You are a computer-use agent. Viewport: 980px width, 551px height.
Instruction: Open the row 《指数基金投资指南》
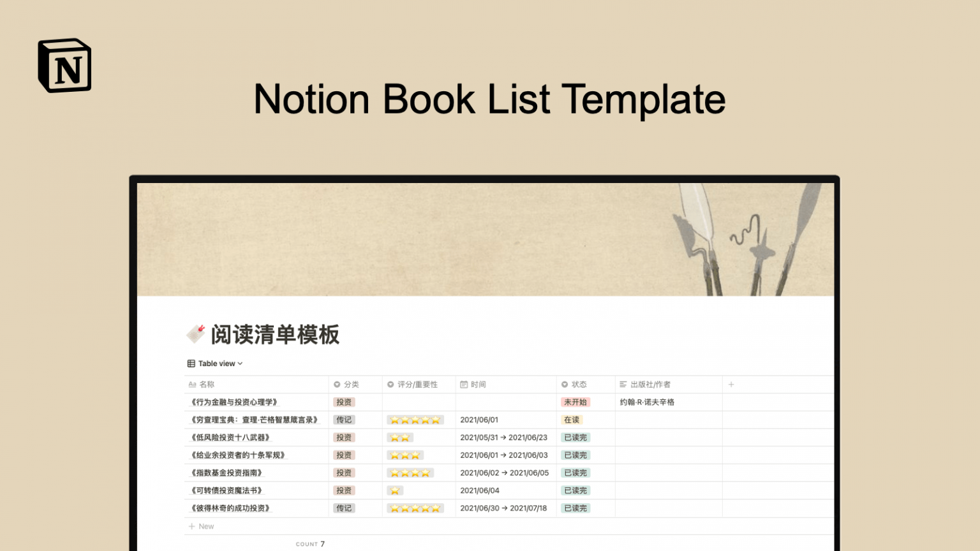226,473
